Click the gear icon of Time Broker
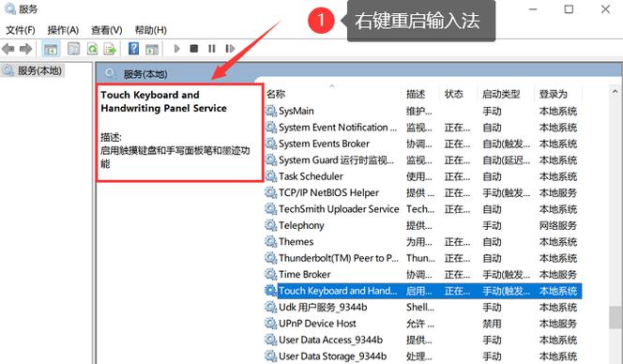This screenshot has width=623, height=364. (271, 274)
